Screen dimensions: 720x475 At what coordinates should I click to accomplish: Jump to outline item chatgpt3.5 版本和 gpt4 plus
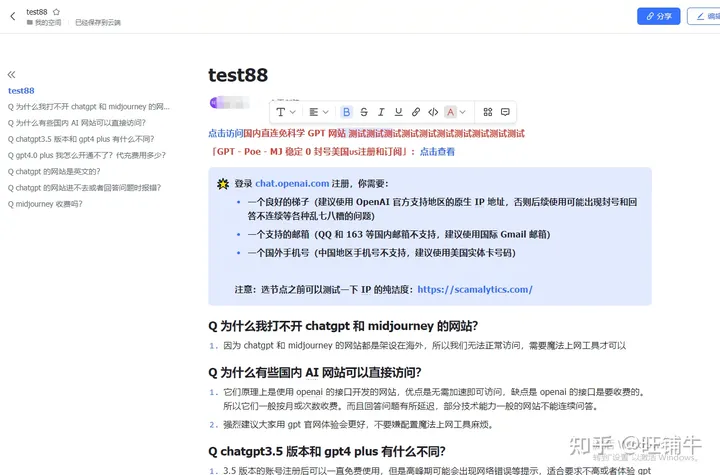pyautogui.click(x=81, y=139)
